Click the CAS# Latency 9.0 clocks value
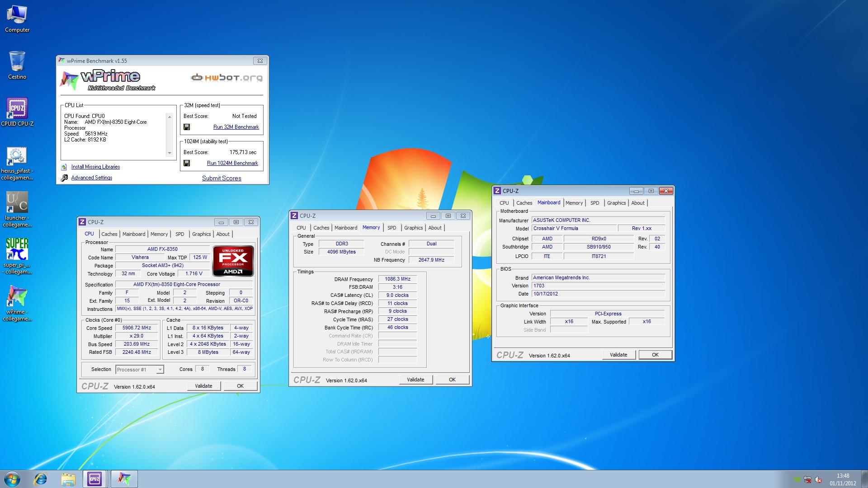868x488 pixels. (397, 295)
